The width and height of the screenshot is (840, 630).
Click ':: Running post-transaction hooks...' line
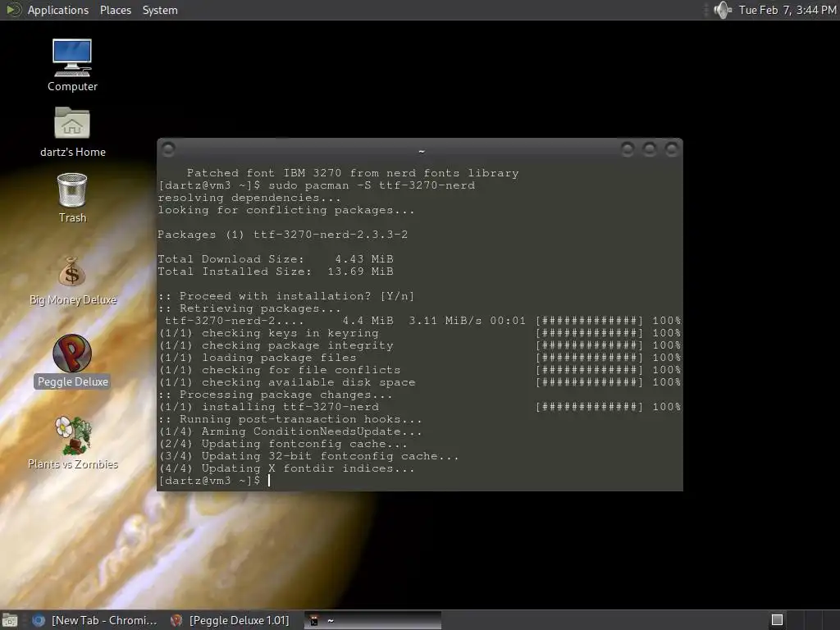[290, 419]
